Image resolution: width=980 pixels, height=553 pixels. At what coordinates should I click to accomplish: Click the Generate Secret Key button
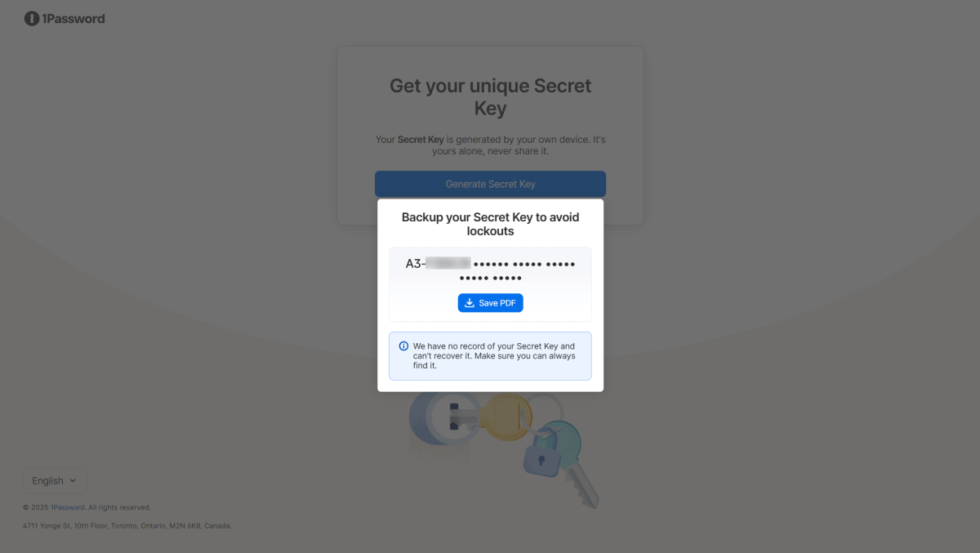point(490,184)
